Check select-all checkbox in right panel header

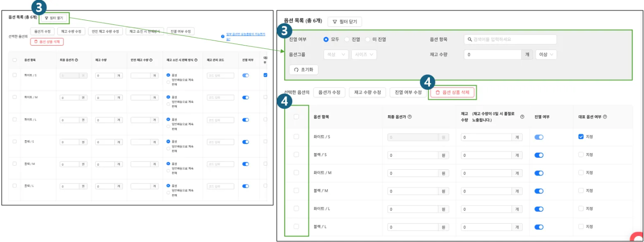tap(296, 117)
